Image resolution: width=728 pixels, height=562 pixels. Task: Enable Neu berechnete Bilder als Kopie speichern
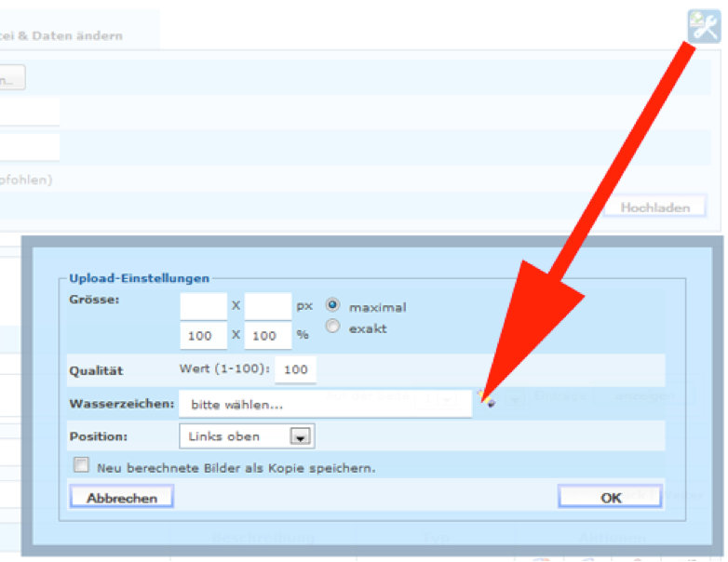click(82, 465)
